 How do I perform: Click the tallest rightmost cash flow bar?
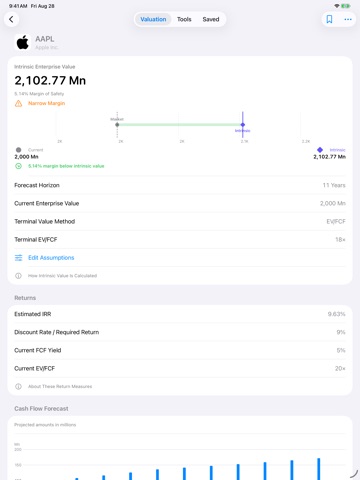tap(319, 469)
